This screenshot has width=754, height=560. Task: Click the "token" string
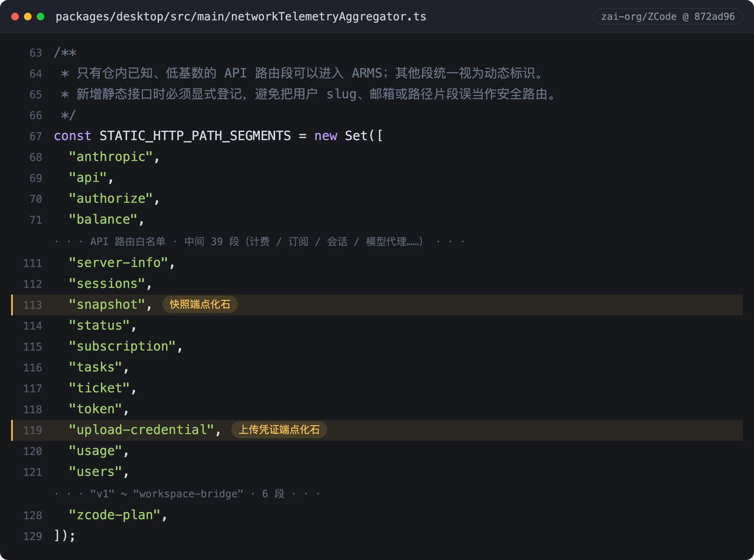tap(95, 409)
